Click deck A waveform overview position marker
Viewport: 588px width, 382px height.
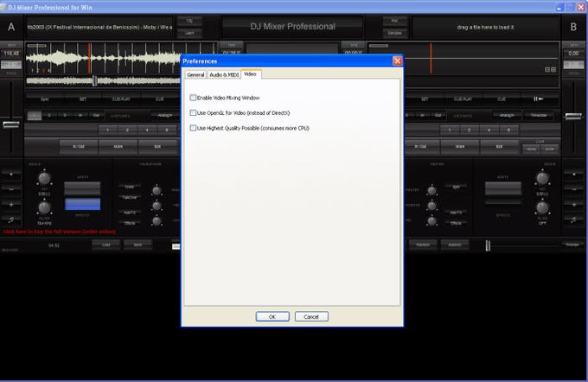coord(95,80)
